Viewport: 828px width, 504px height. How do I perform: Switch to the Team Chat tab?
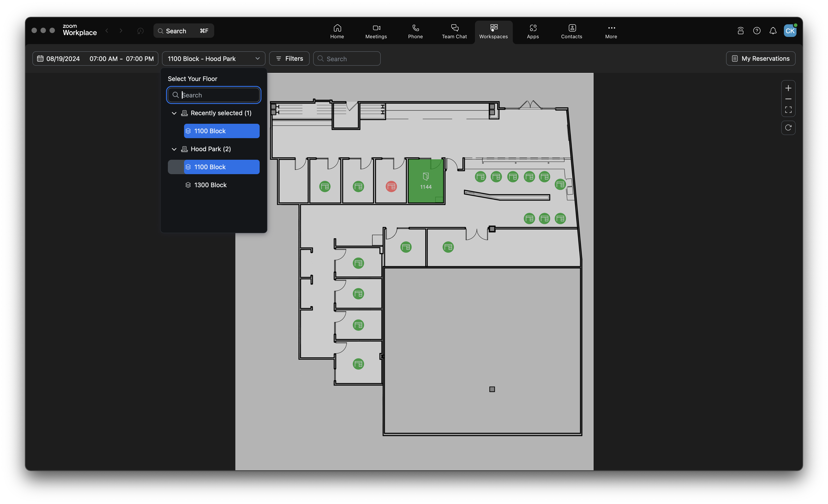point(454,31)
